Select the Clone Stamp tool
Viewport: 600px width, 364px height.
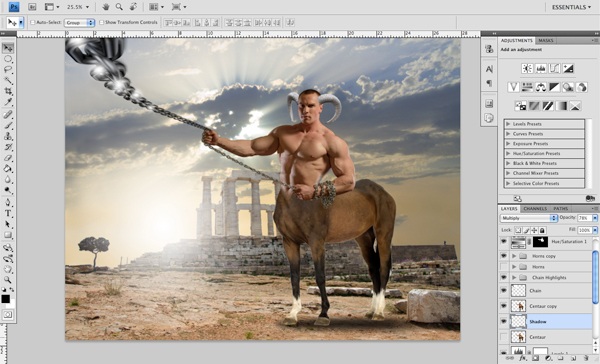tap(8, 136)
